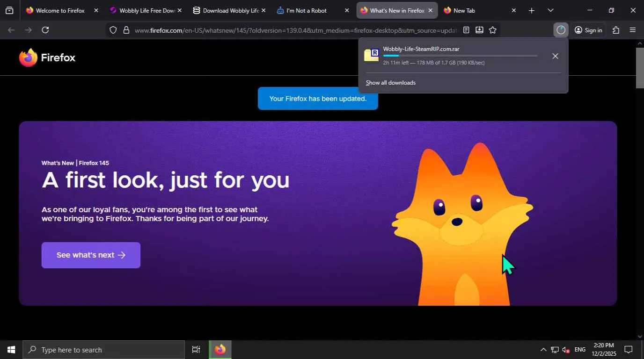
Task: Click the downloads progress toolbar icon
Action: [561, 30]
